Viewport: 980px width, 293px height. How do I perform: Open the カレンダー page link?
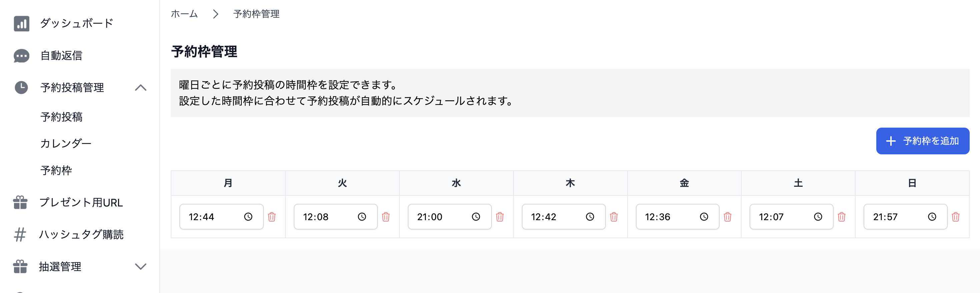[x=65, y=143]
